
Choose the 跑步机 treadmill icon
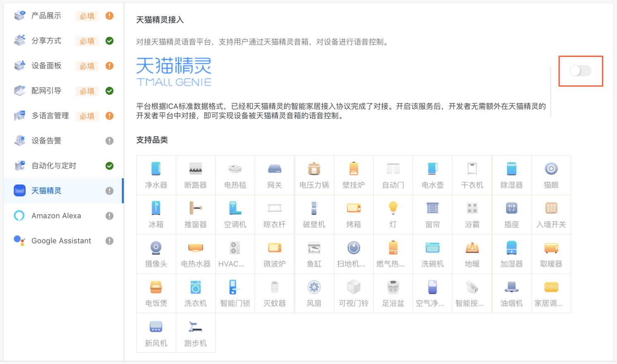tap(196, 327)
